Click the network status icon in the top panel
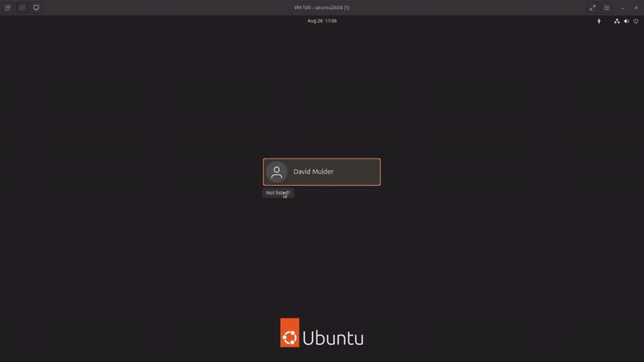This screenshot has height=362, width=644. (x=617, y=21)
